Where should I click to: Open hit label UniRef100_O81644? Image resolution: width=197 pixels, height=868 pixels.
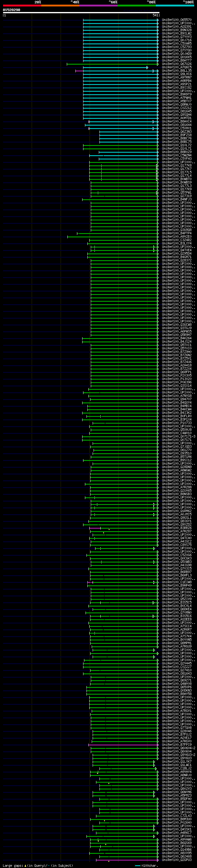point(177,125)
